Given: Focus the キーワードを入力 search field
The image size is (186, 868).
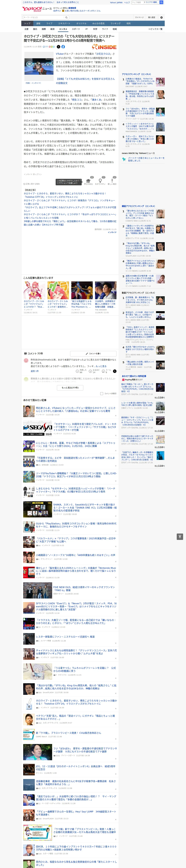Looking at the screenshot, I should click(x=44, y=17).
